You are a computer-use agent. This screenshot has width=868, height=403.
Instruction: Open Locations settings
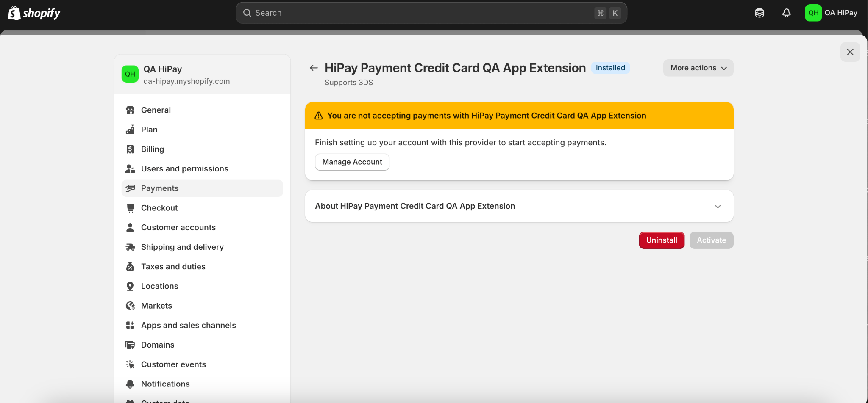202,286
